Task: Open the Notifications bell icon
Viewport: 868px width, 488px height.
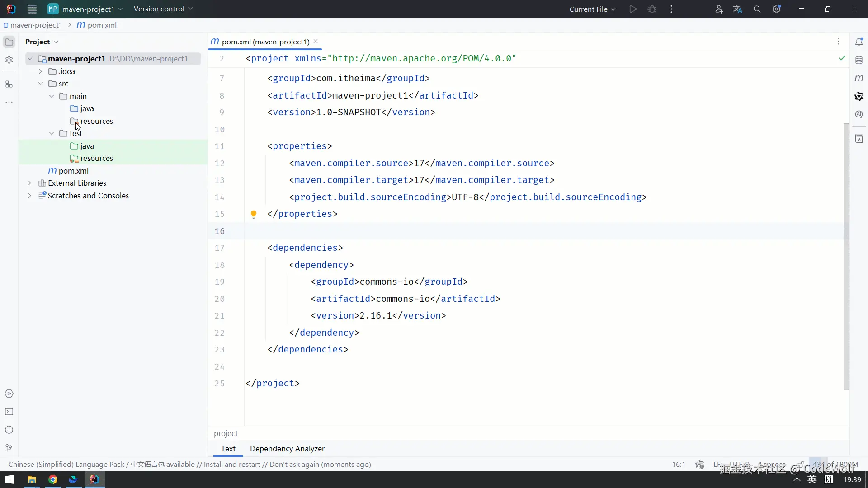Action: (859, 42)
